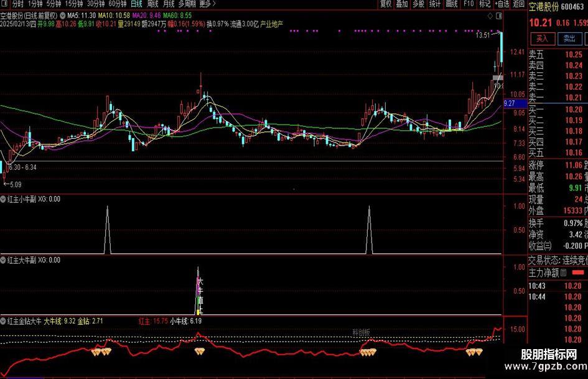Click the 5.09 low price marker

[x=16, y=185]
